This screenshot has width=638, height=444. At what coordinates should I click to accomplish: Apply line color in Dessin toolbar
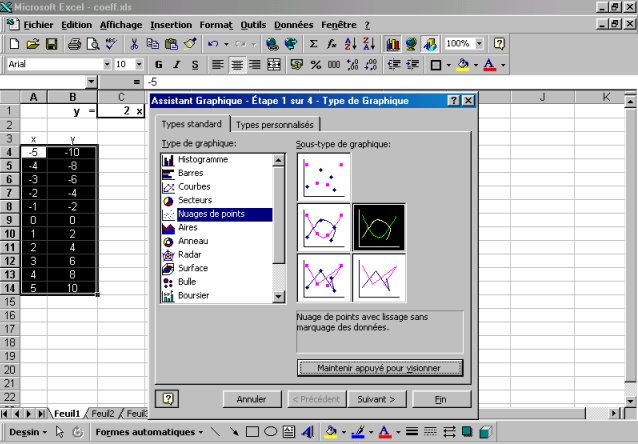pos(358,432)
